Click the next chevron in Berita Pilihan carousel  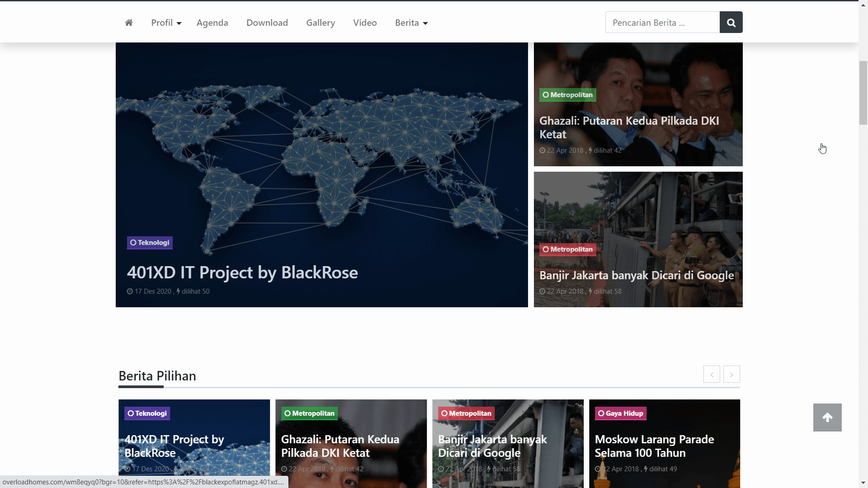pos(731,374)
